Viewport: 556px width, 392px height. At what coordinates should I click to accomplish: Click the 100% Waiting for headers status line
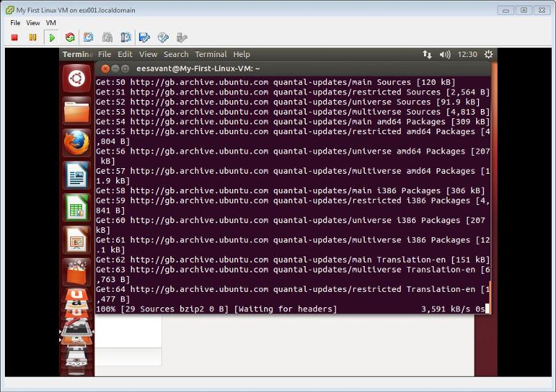tap(216, 309)
